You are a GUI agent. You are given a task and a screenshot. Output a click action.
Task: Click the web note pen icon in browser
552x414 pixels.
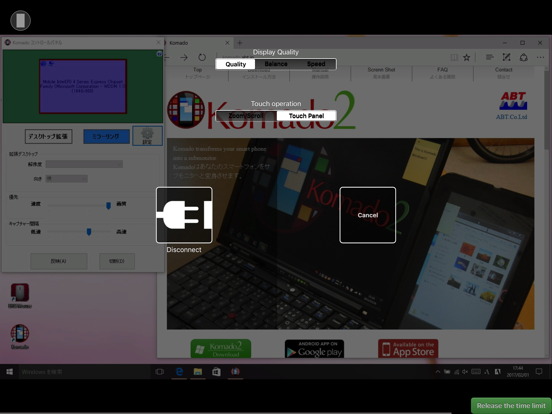point(506,57)
